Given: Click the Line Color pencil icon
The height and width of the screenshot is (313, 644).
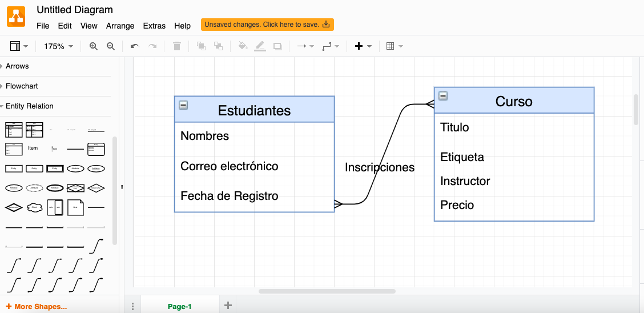Looking at the screenshot, I should point(260,46).
